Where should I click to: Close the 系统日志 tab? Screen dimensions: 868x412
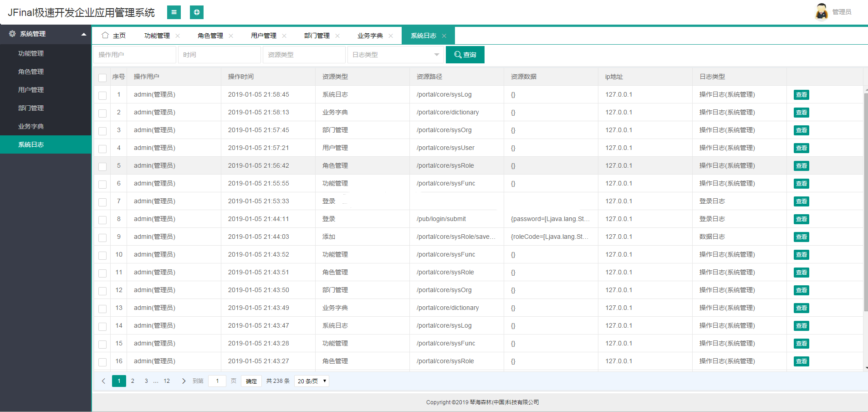(x=444, y=35)
